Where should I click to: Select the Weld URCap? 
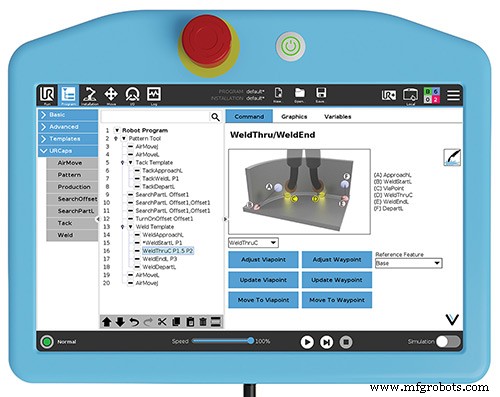coord(72,235)
